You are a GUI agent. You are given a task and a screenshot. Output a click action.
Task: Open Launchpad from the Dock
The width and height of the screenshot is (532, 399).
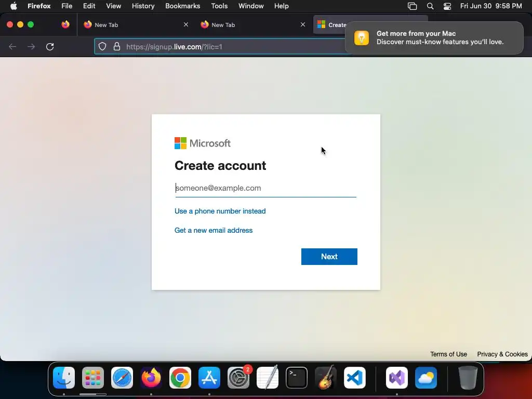tap(93, 378)
